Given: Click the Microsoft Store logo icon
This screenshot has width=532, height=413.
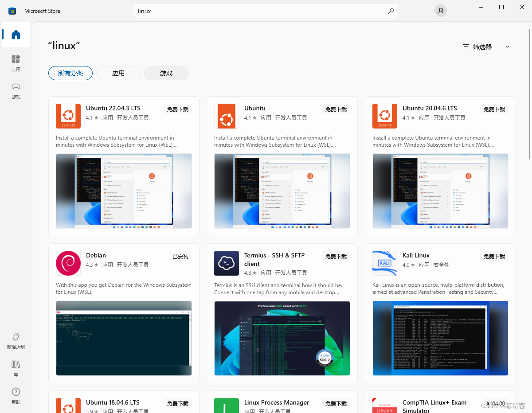Looking at the screenshot, I should pyautogui.click(x=12, y=11).
